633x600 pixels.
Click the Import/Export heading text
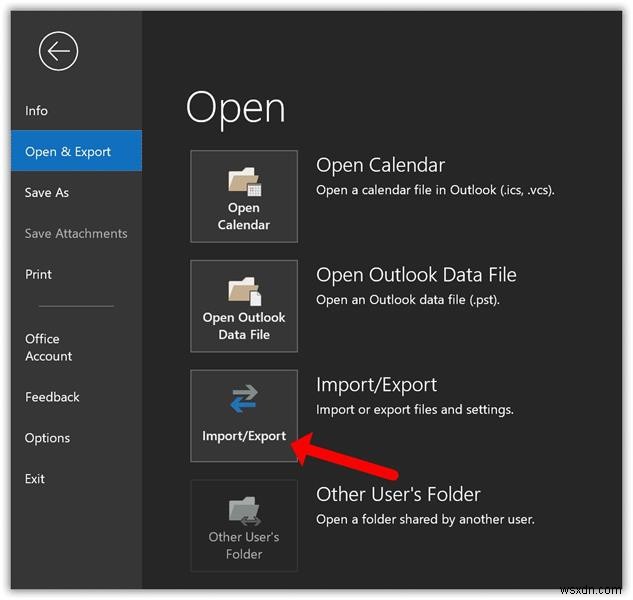(x=376, y=385)
